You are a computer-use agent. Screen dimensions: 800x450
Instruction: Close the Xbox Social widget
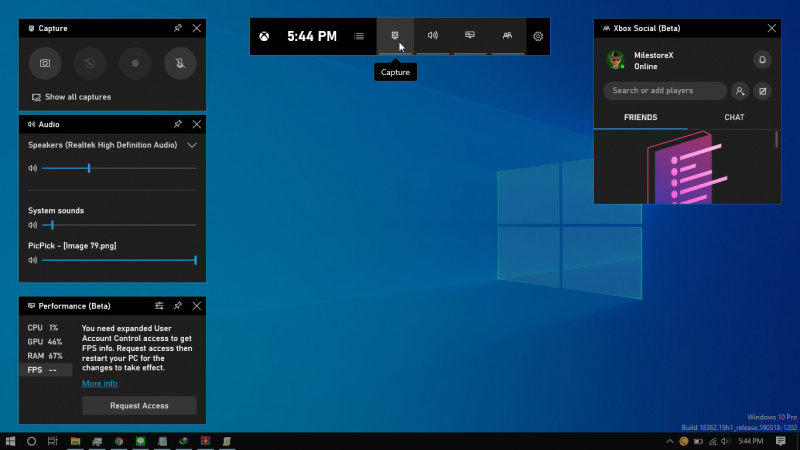coord(771,28)
